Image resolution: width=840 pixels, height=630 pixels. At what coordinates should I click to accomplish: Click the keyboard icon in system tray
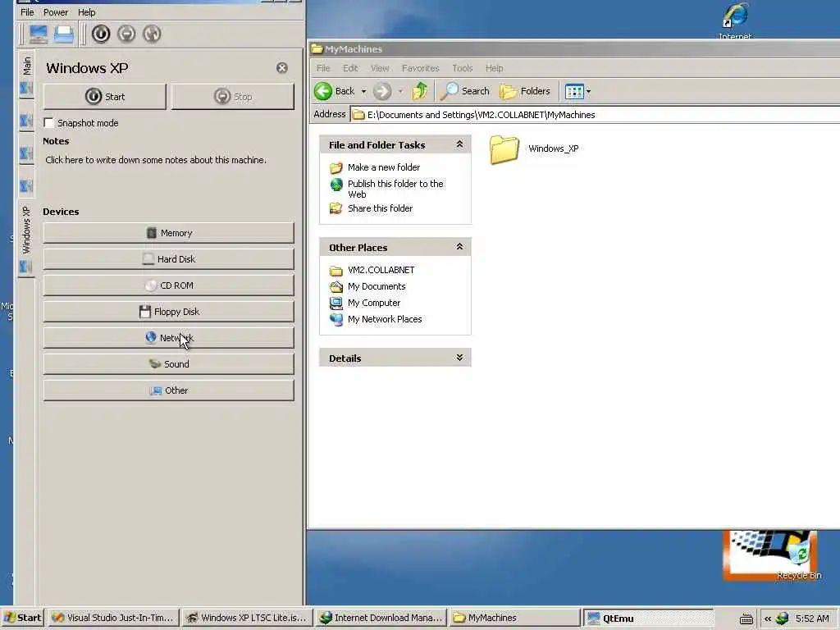click(746, 619)
